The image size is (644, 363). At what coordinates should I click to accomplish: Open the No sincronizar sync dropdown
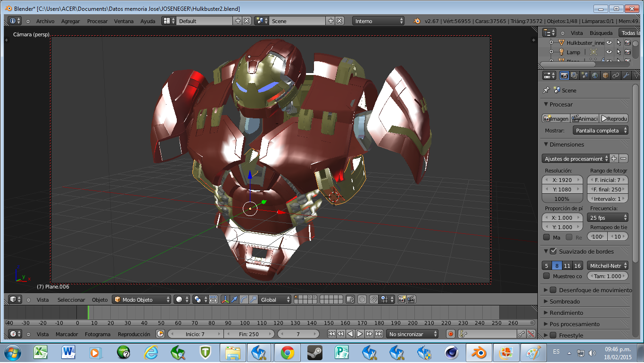pos(413,334)
